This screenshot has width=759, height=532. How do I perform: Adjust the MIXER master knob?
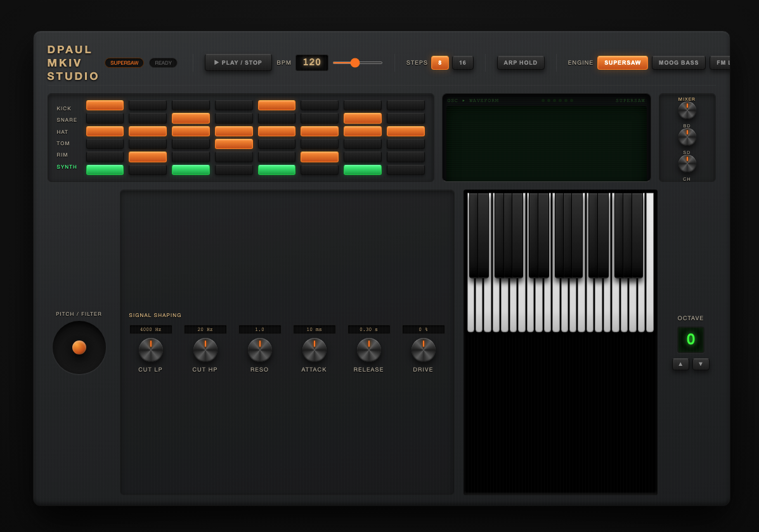point(687,110)
